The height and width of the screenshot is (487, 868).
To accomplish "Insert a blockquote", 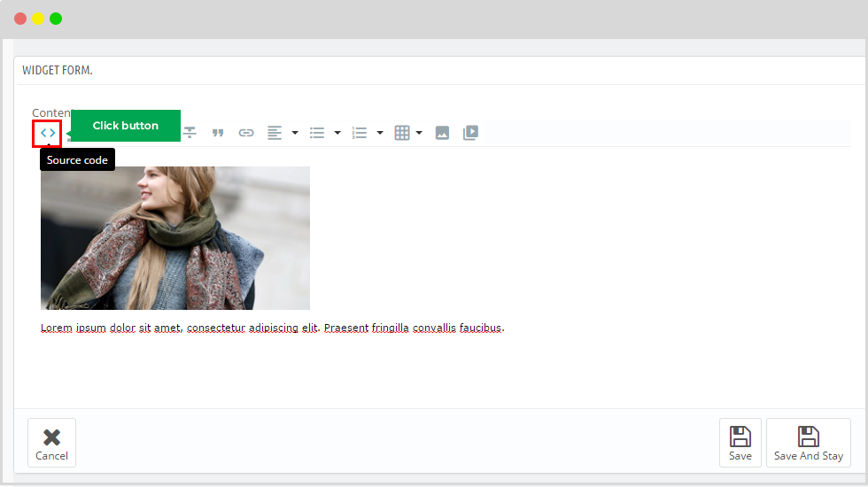I will [218, 133].
